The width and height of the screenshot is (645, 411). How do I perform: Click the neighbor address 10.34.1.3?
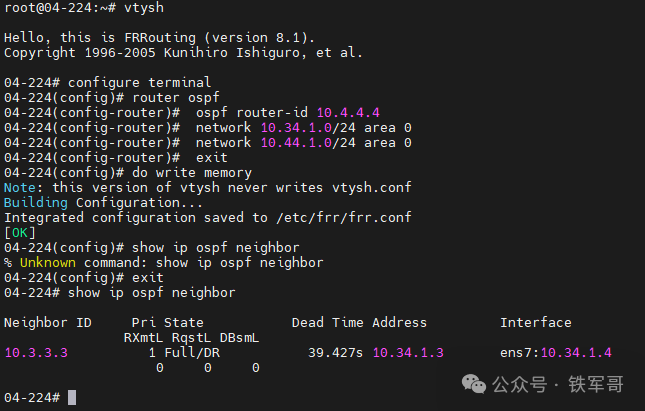click(408, 352)
